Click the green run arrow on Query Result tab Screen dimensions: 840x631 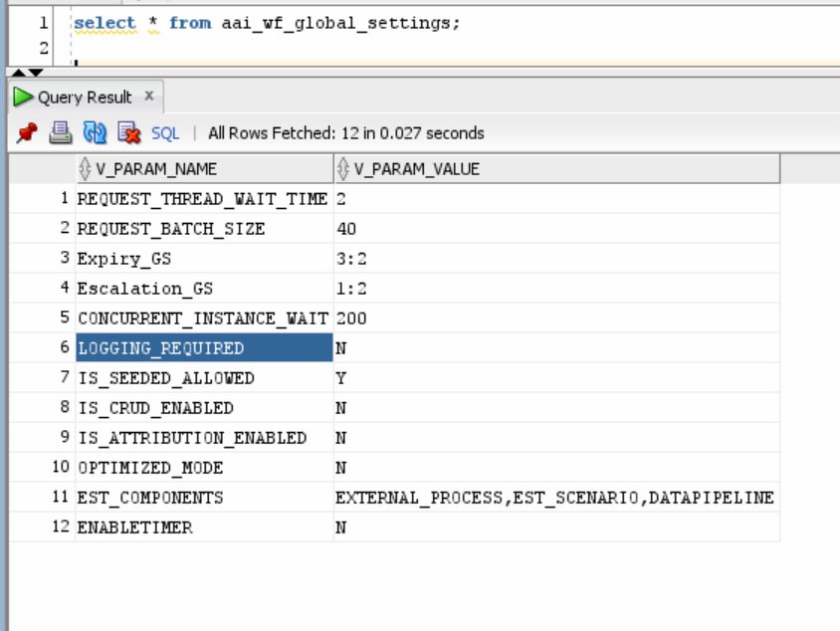tap(22, 95)
